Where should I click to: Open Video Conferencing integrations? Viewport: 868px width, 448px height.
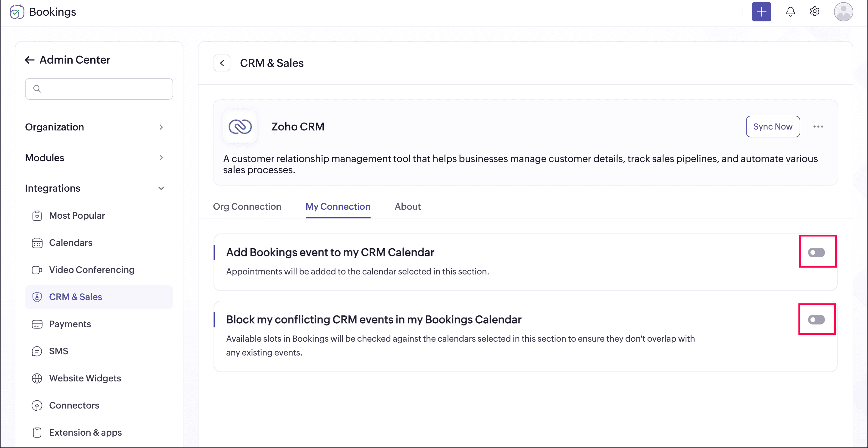pyautogui.click(x=91, y=270)
